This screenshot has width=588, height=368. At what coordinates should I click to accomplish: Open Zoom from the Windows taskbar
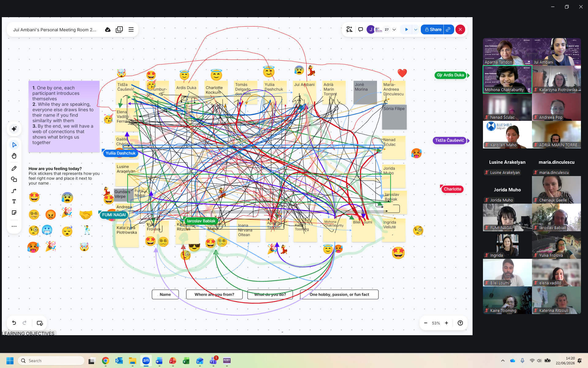pyautogui.click(x=146, y=361)
